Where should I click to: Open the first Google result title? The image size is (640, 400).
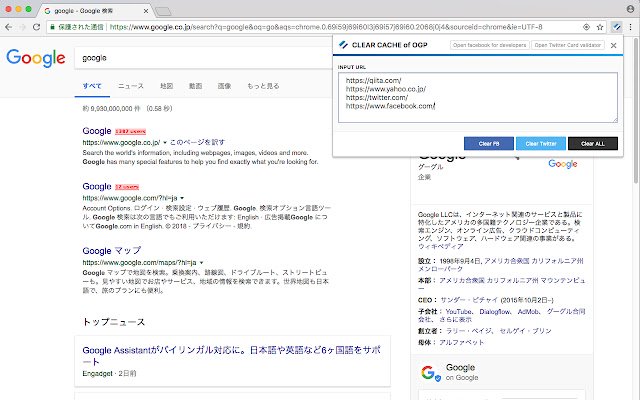(x=97, y=131)
